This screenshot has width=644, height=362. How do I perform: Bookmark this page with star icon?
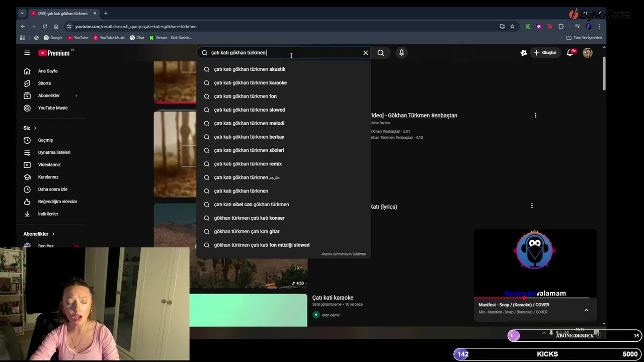click(x=512, y=26)
